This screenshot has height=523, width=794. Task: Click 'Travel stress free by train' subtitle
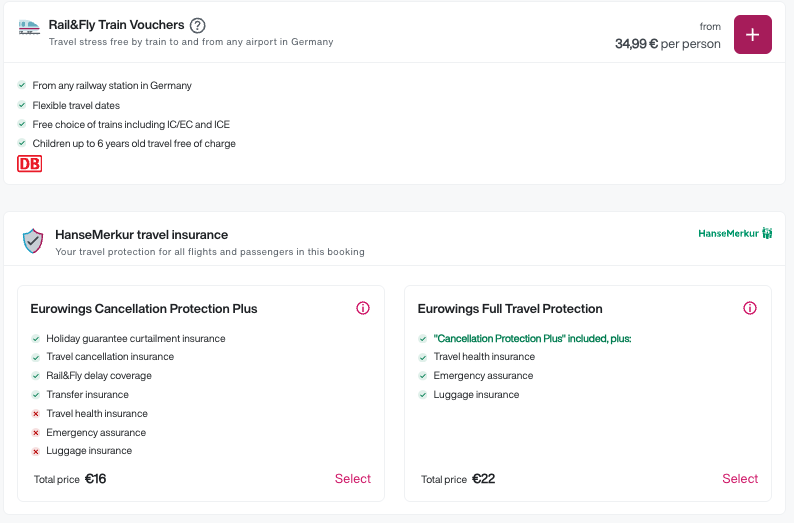point(191,42)
